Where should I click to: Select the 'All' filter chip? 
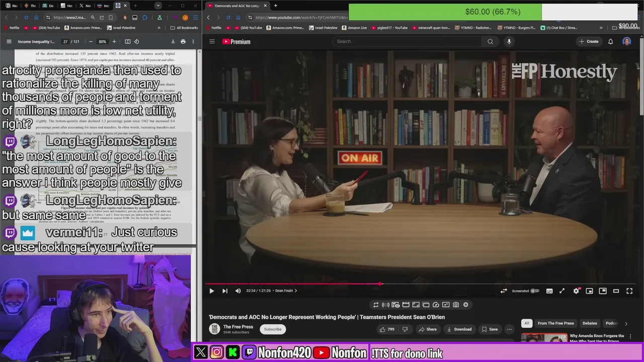[x=526, y=323]
